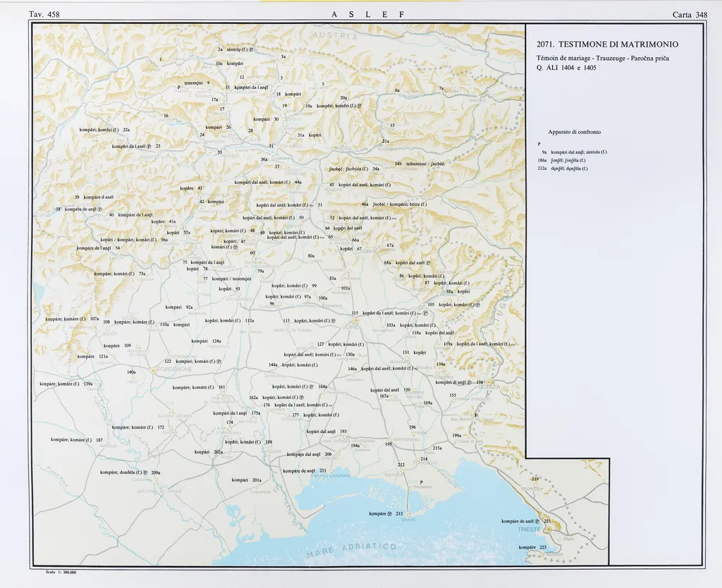This screenshot has width=722, height=588.
Task: Select the Gorizia city marker
Action: tap(489, 381)
